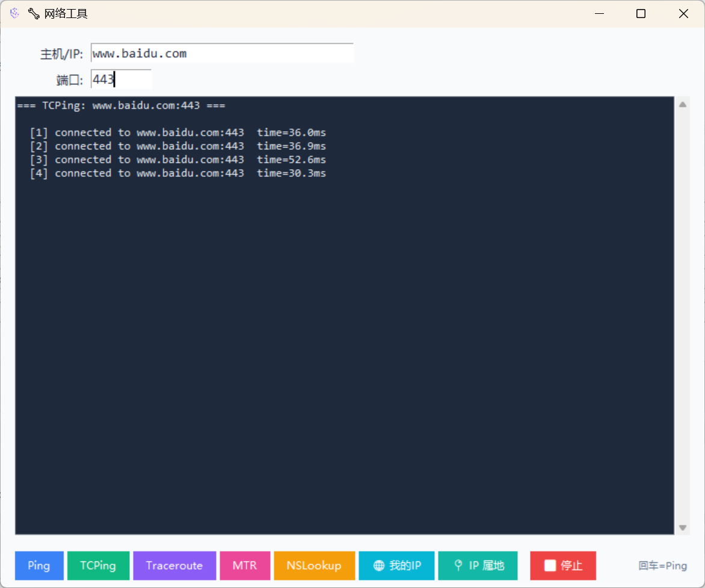
Task: Select output line [3] time=52.6ms
Action: click(177, 159)
